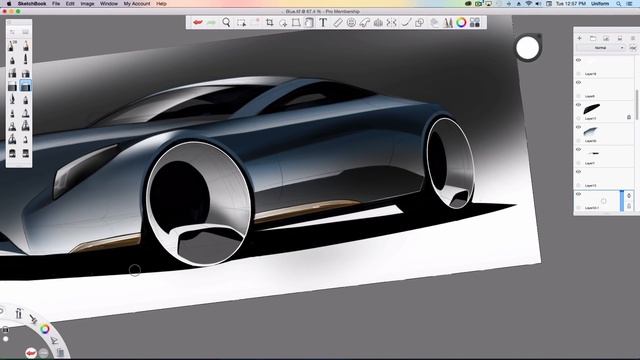Pick the pencil brush at the brush palette top
Screen dimensions: 640x360
click(12, 46)
